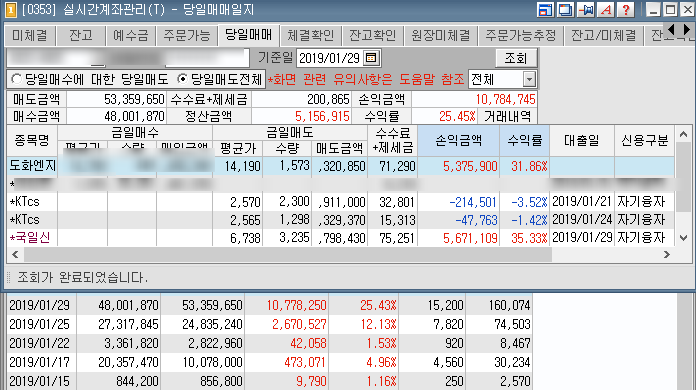Open the calendar picker beside the date field
696x390 pixels.
pyautogui.click(x=371, y=58)
